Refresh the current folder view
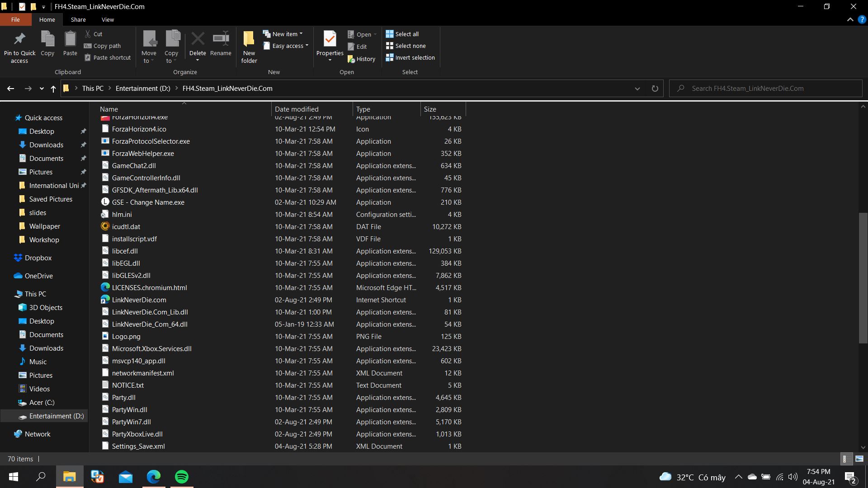The width and height of the screenshot is (868, 488). 655,89
